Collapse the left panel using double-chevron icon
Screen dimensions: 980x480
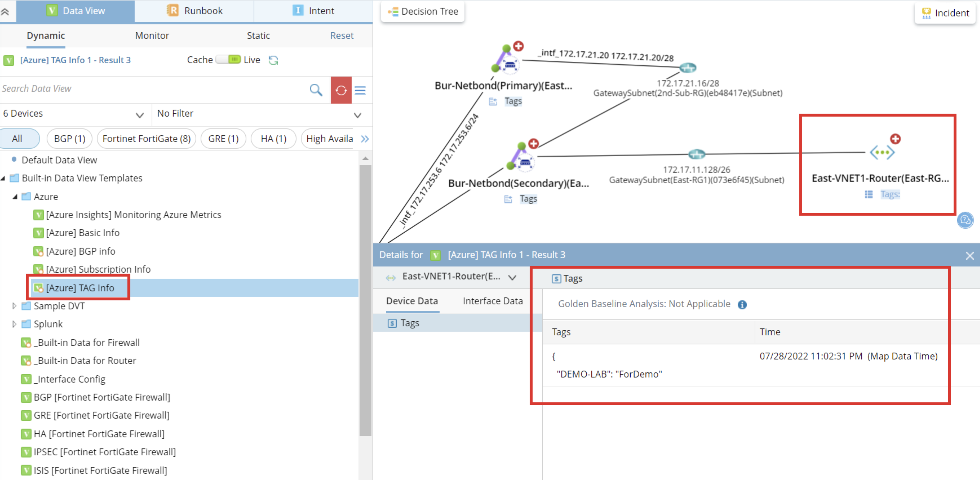(x=5, y=12)
